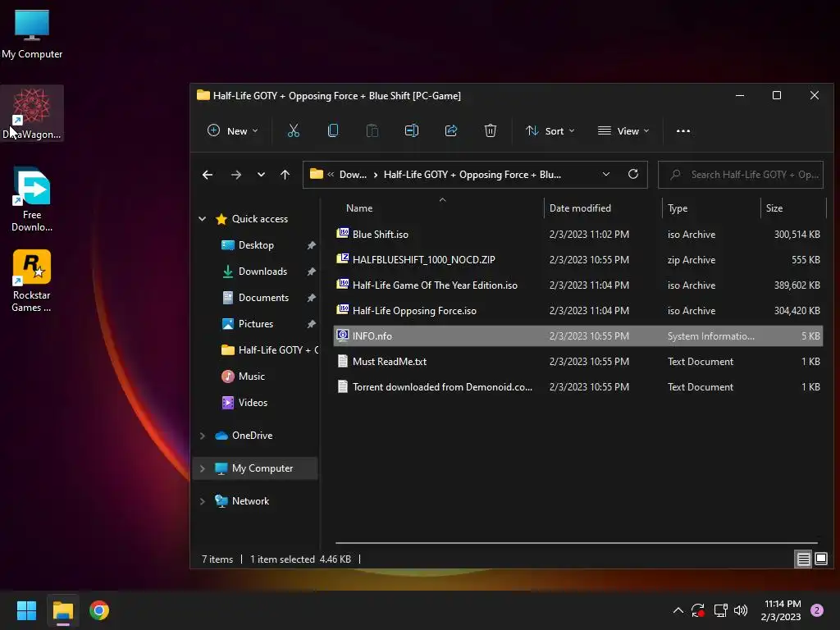
Task: Select HALFBLUESHIFT_1000_NOCD.ZIP file
Action: 578,260
